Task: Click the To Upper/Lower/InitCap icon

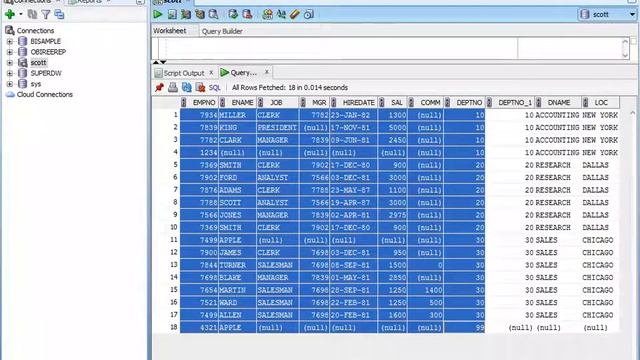Action: point(281,14)
